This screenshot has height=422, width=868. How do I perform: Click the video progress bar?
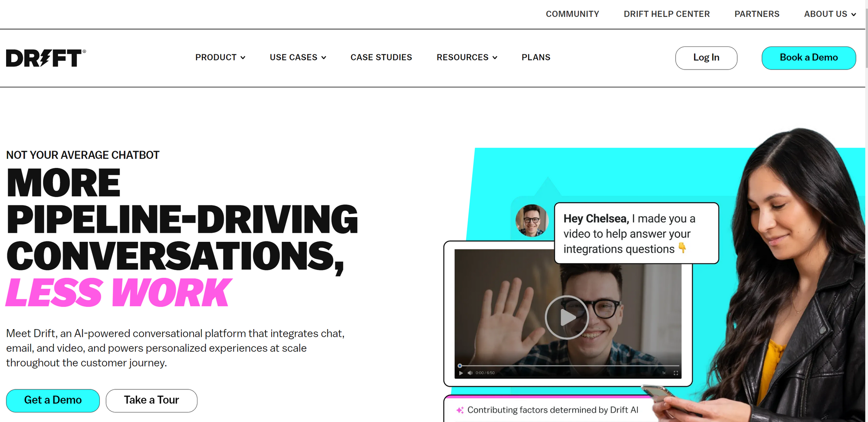coord(569,366)
